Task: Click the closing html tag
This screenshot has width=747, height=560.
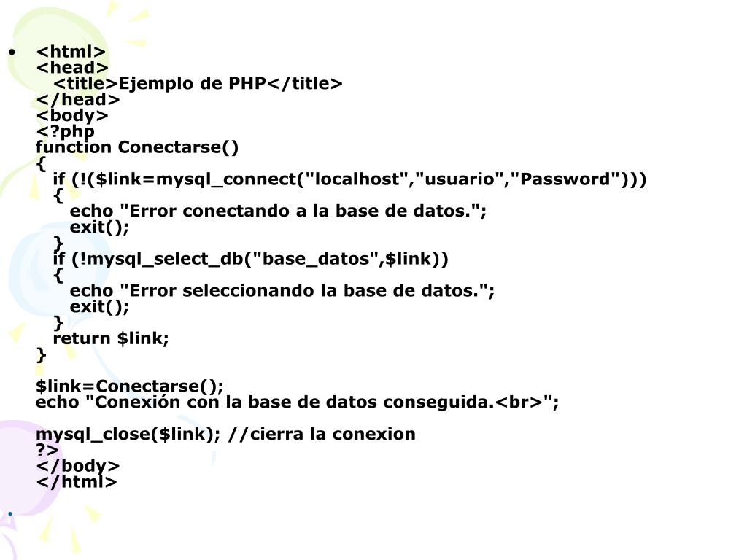Action: (x=77, y=482)
